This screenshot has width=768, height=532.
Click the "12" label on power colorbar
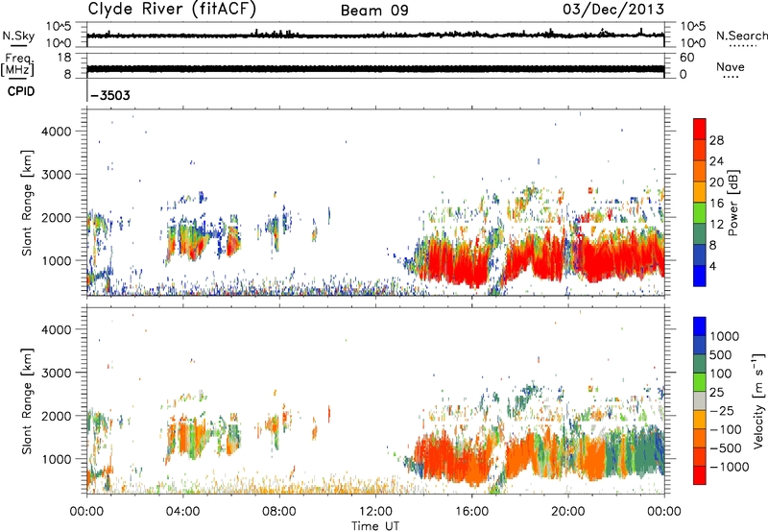click(716, 224)
